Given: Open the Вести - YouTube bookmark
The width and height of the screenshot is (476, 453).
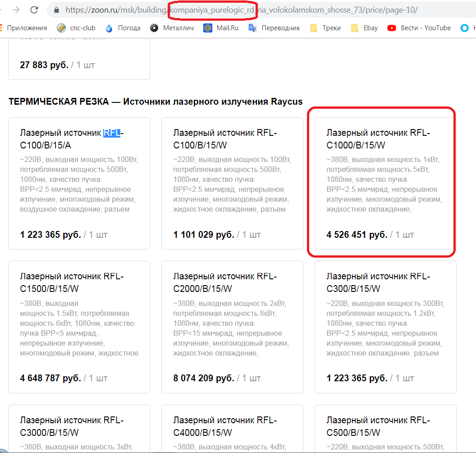Looking at the screenshot, I should click(419, 28).
